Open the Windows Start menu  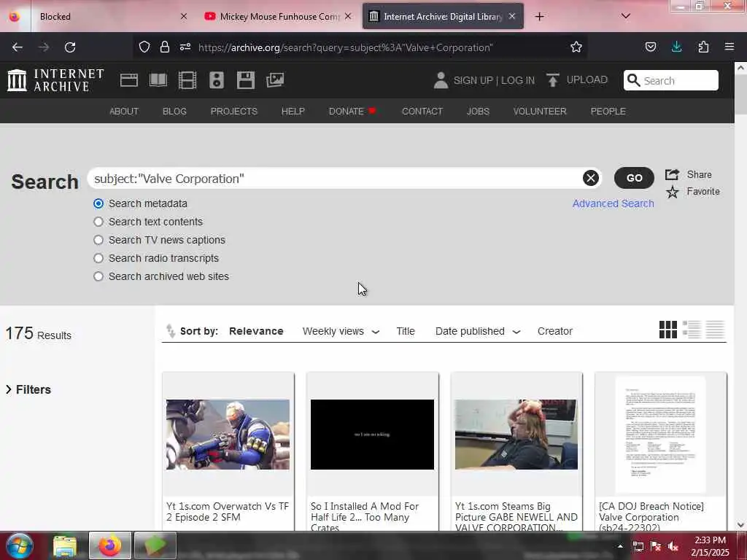pyautogui.click(x=19, y=546)
